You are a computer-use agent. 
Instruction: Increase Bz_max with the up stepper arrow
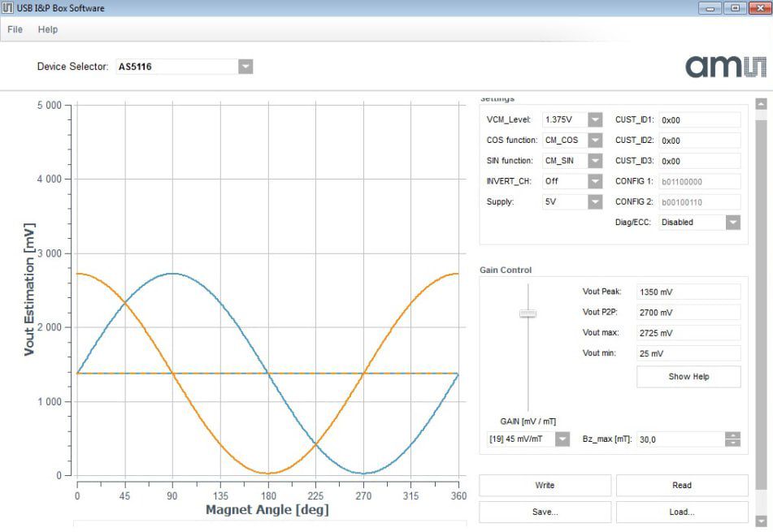[x=732, y=435]
